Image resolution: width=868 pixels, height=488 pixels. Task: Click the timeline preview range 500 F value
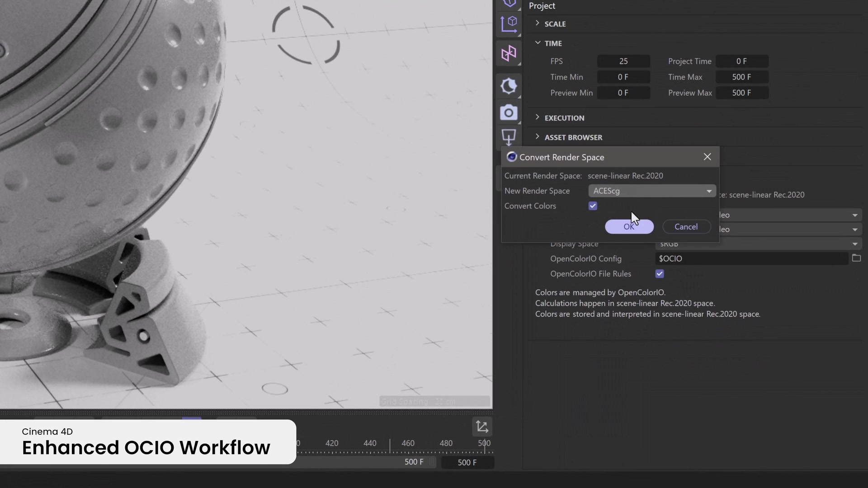tap(414, 462)
